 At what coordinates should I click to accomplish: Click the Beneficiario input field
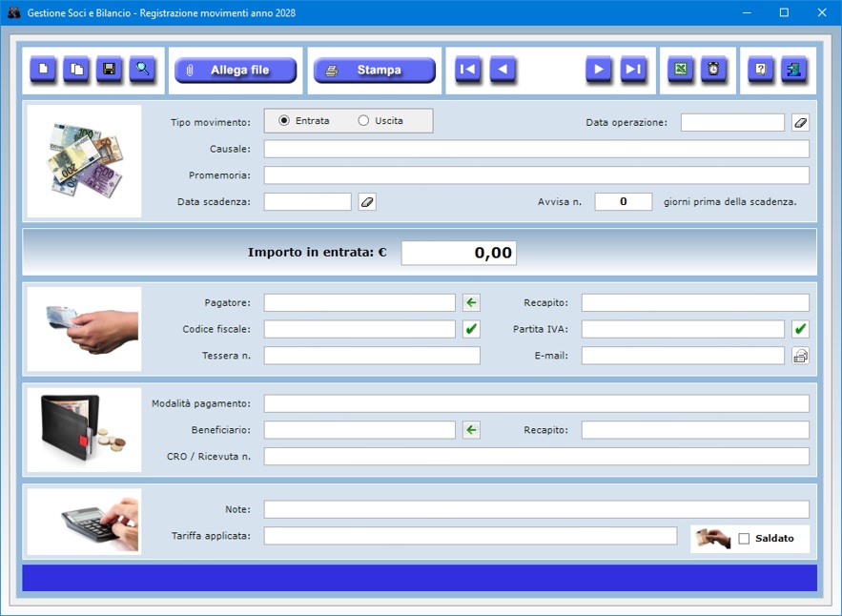tap(359, 430)
